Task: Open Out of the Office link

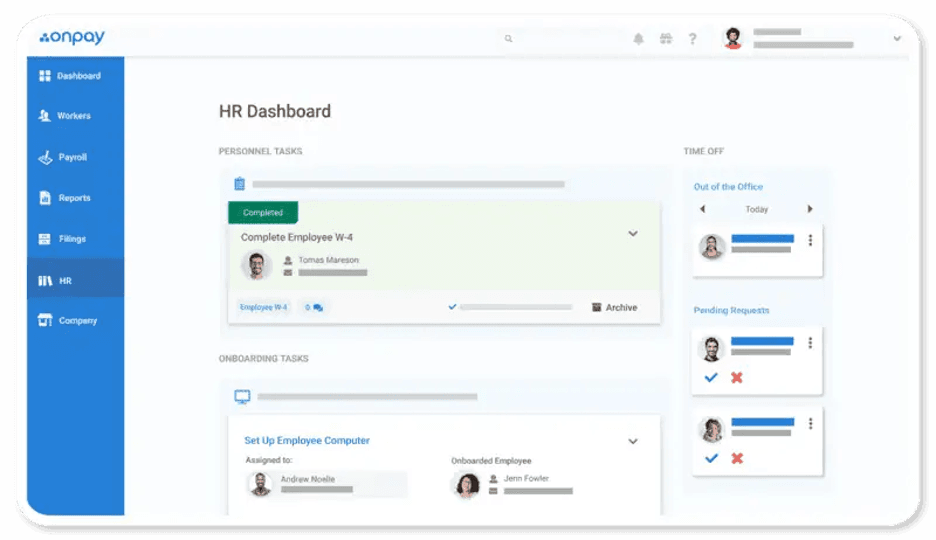Action: click(728, 187)
